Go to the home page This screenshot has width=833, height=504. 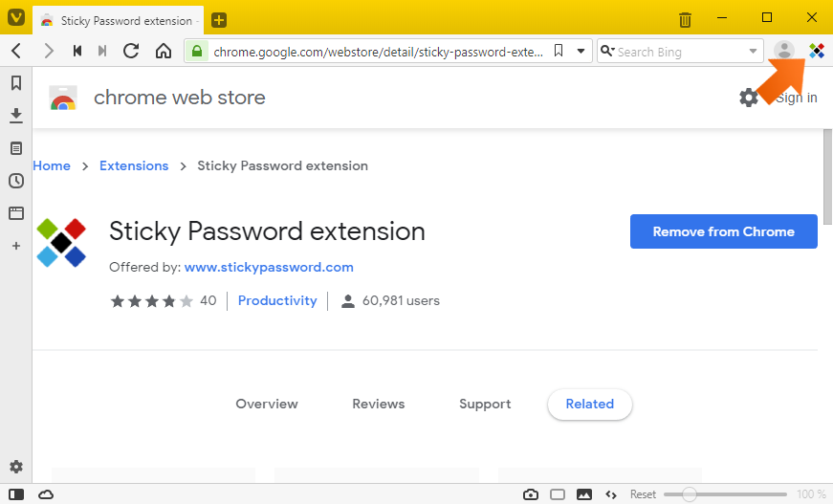tap(164, 51)
